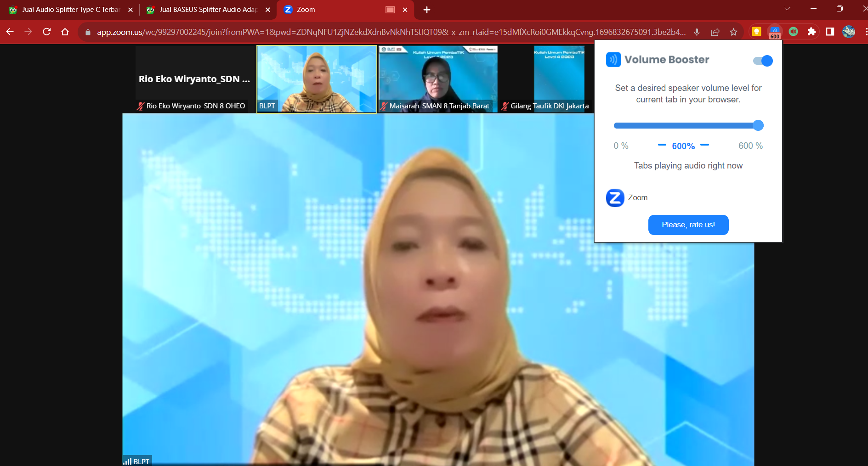This screenshot has height=466, width=868.
Task: Open the yellow Google Keep extension
Action: 756,32
